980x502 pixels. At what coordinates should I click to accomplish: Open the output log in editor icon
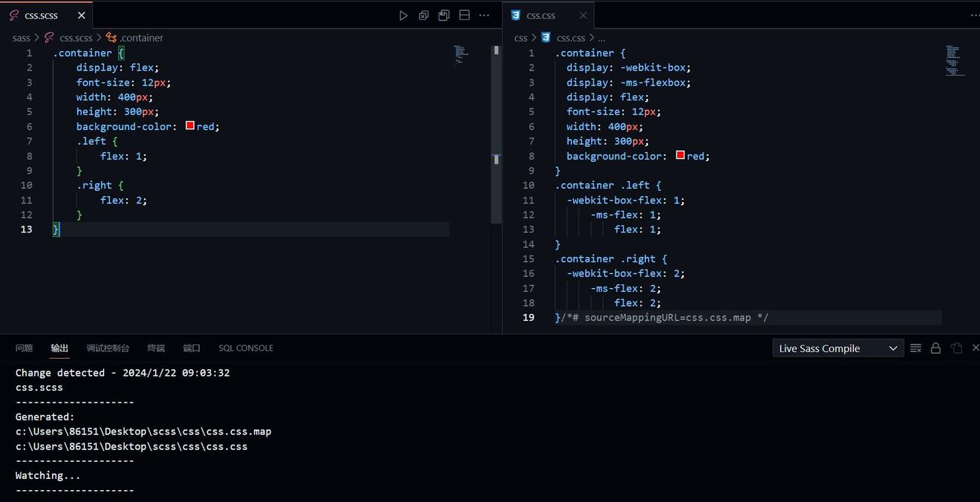pyautogui.click(x=956, y=348)
